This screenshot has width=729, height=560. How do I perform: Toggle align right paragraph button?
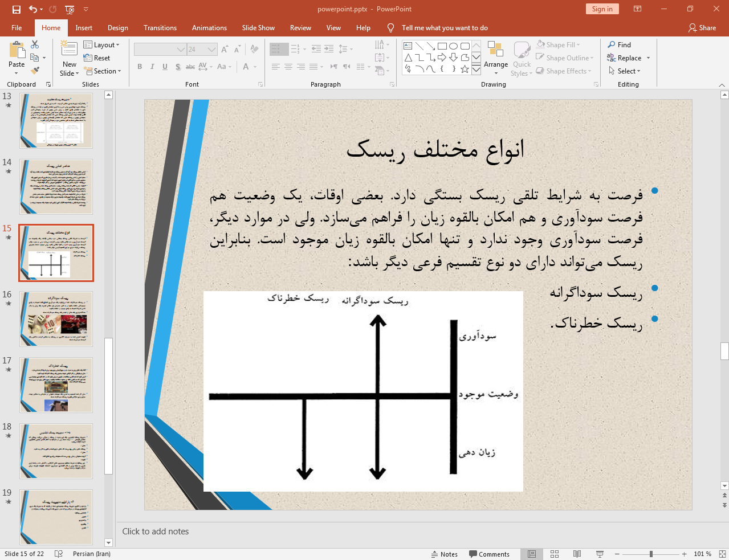[x=301, y=67]
